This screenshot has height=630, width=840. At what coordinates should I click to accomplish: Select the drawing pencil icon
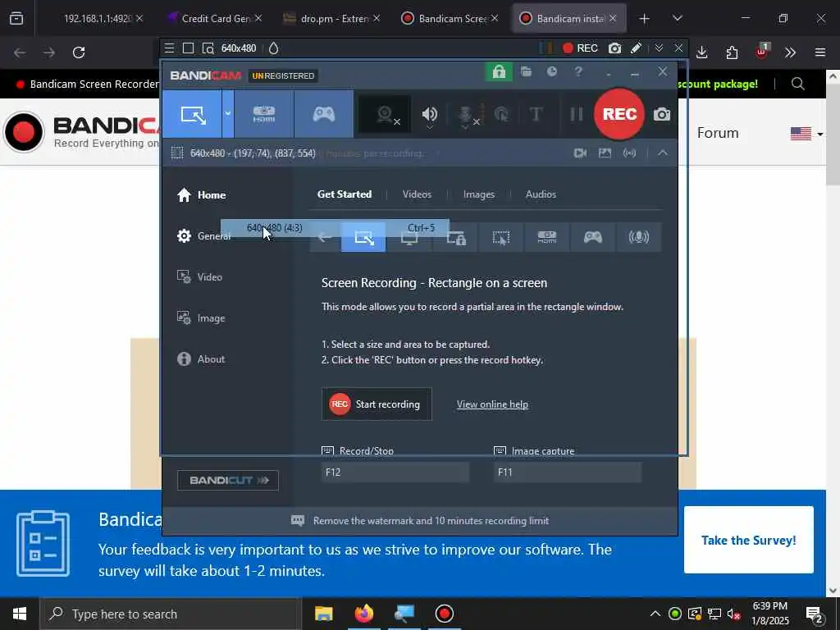click(x=636, y=48)
